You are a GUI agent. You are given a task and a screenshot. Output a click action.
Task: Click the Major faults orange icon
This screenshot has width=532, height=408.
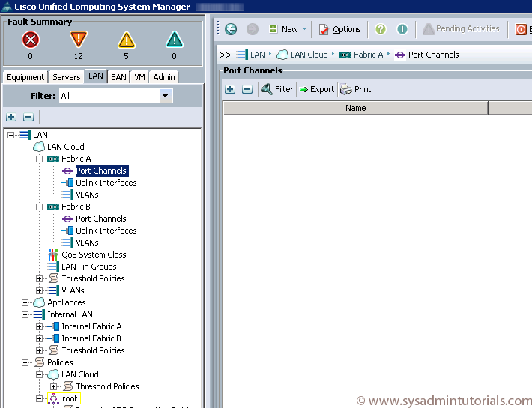coord(79,40)
